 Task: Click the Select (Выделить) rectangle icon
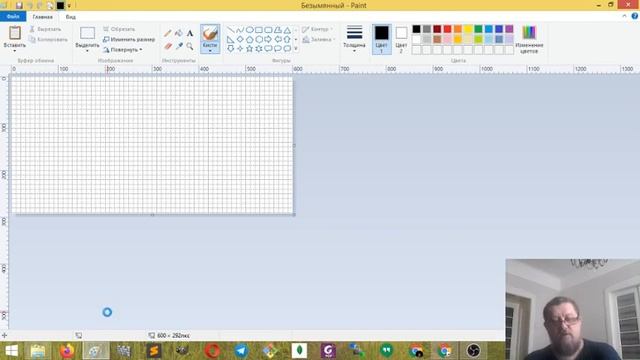pos(87,33)
